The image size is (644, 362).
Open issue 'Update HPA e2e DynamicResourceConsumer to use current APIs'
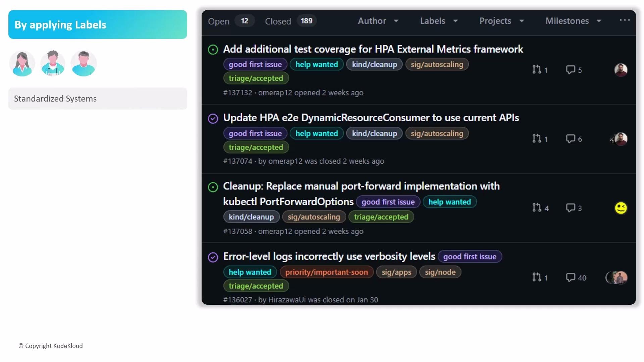pos(371,118)
